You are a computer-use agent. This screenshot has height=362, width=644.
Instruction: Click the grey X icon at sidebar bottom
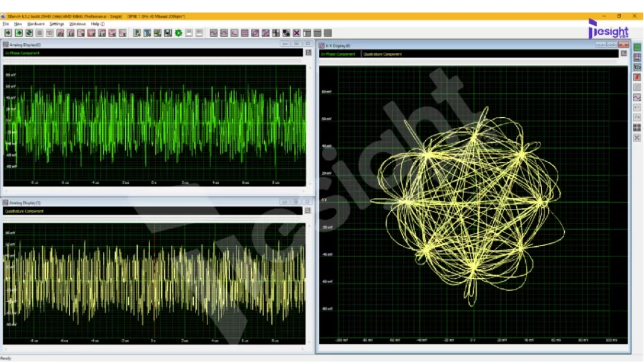[637, 138]
